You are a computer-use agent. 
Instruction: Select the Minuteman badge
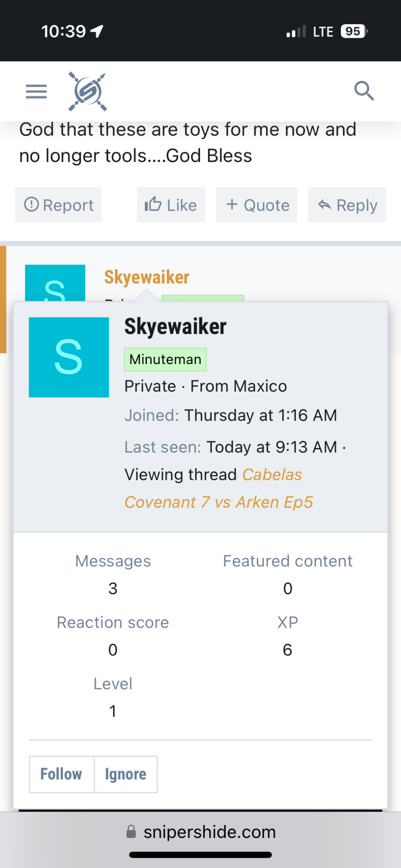tap(165, 359)
